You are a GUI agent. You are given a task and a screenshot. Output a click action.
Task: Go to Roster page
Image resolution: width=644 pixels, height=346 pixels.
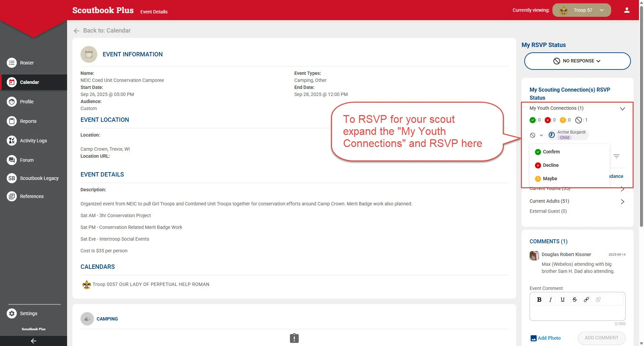(27, 63)
